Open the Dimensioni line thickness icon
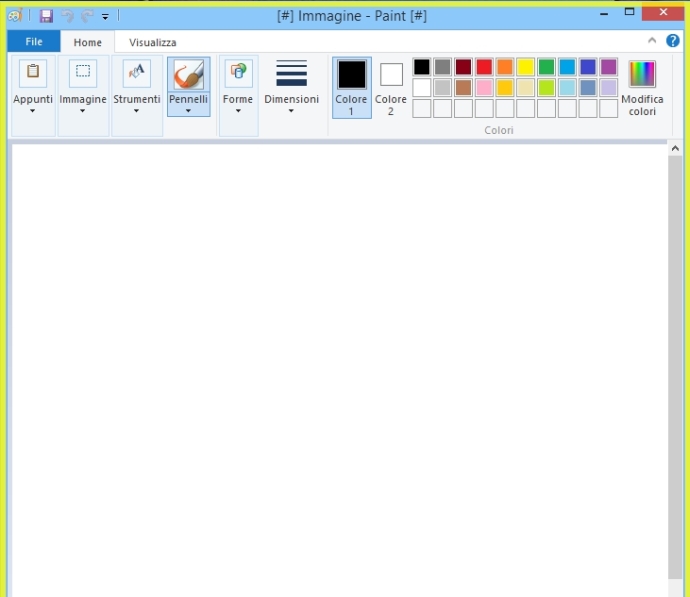This screenshot has height=597, width=690. (291, 73)
